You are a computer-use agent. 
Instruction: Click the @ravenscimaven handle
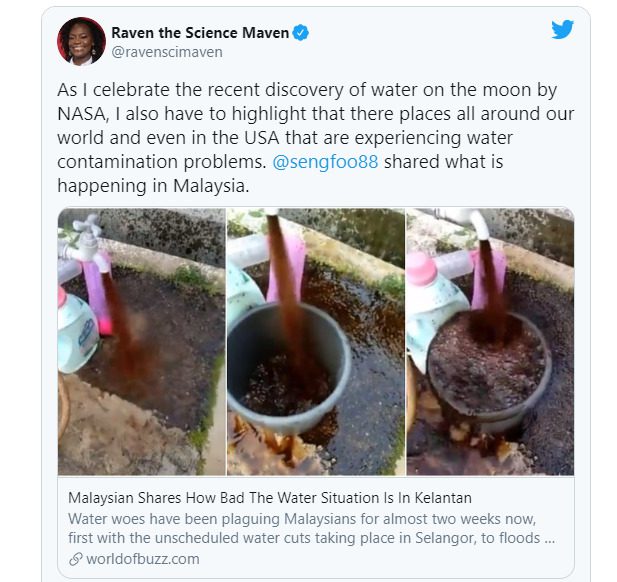(x=167, y=52)
